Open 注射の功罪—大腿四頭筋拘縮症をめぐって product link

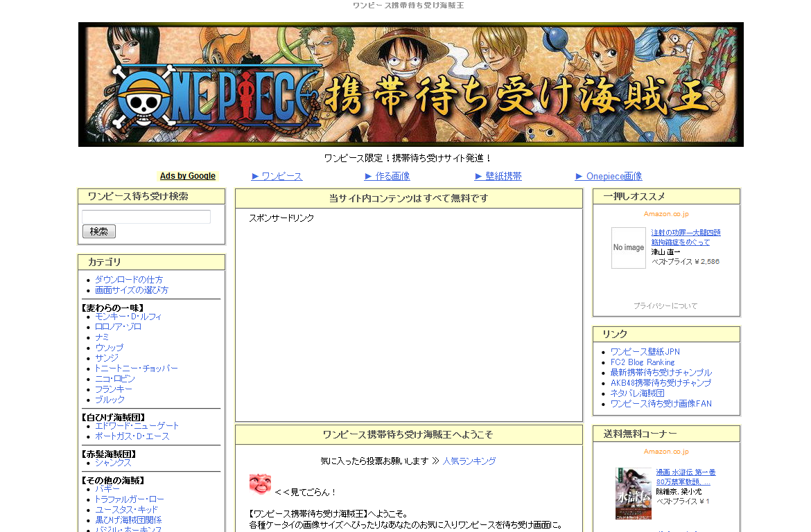click(686, 238)
